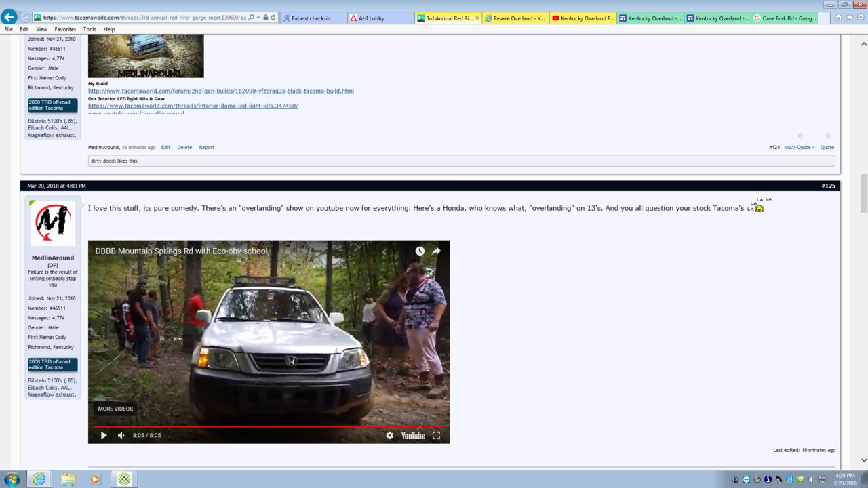
Task: Refresh the page with the reload icon
Action: [x=273, y=18]
